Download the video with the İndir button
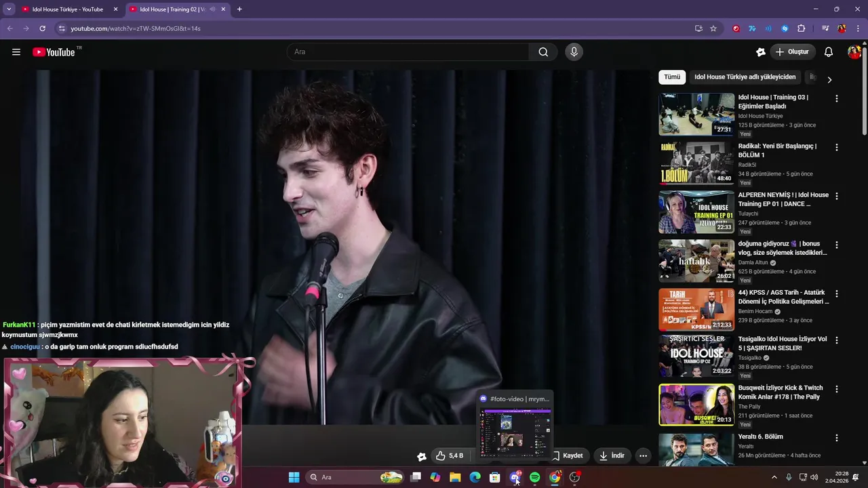The height and width of the screenshot is (488, 868). (612, 455)
